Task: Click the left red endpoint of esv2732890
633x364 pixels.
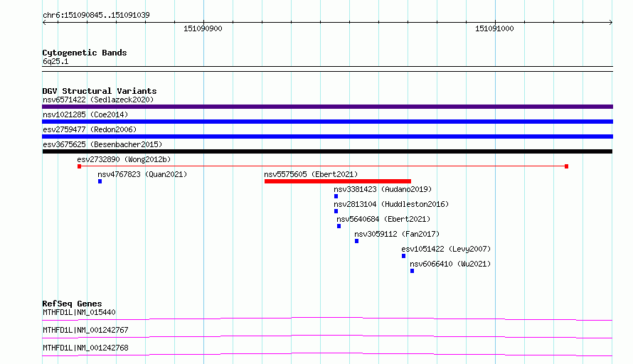Action: (x=79, y=166)
